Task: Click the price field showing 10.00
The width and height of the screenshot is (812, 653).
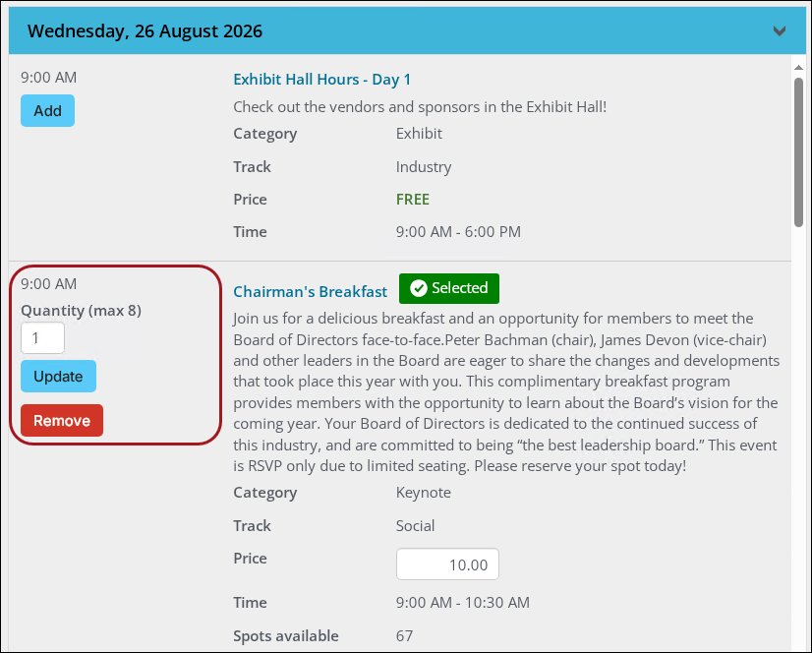Action: 447,564
